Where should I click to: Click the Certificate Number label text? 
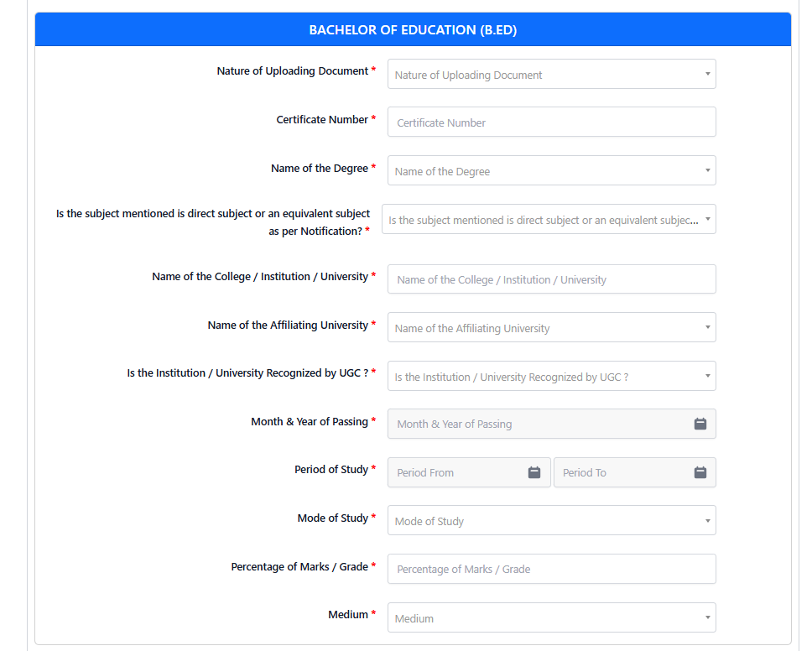tap(322, 120)
